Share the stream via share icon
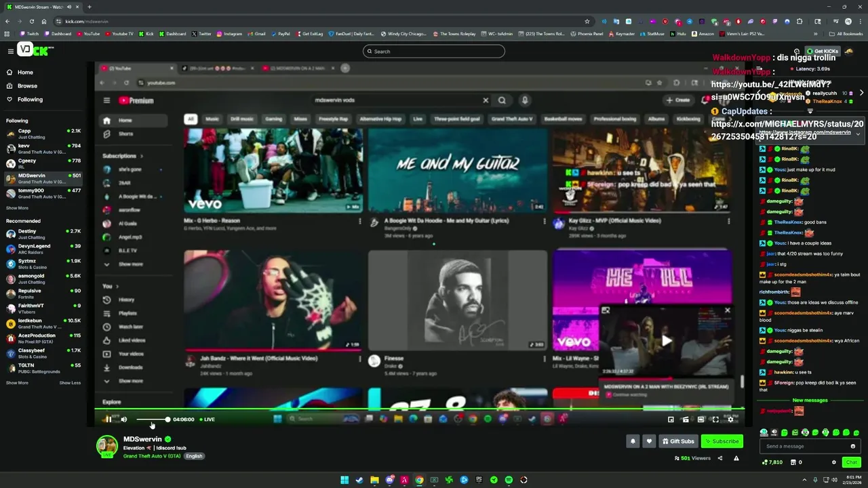The height and width of the screenshot is (488, 868). (720, 458)
